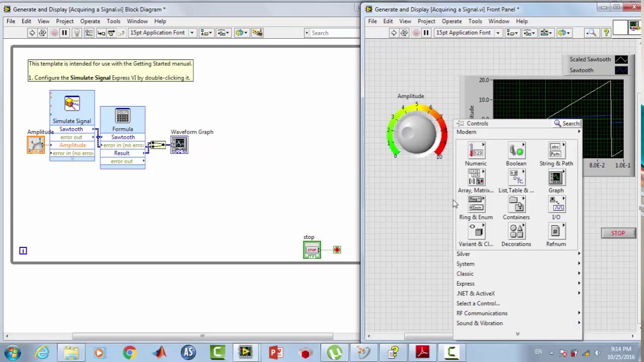This screenshot has height=362, width=644.
Task: Open Chrome from Windows taskbar
Action: [x=129, y=353]
